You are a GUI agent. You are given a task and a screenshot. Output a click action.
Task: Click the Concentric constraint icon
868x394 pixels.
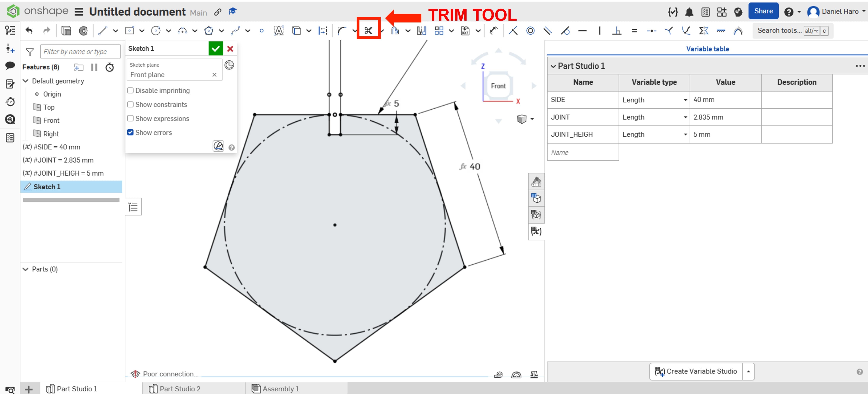(x=530, y=31)
